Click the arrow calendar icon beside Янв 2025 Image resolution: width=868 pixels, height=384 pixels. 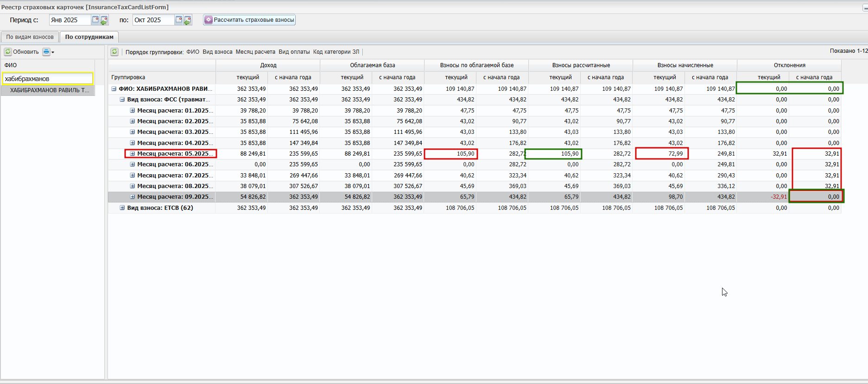pos(104,20)
